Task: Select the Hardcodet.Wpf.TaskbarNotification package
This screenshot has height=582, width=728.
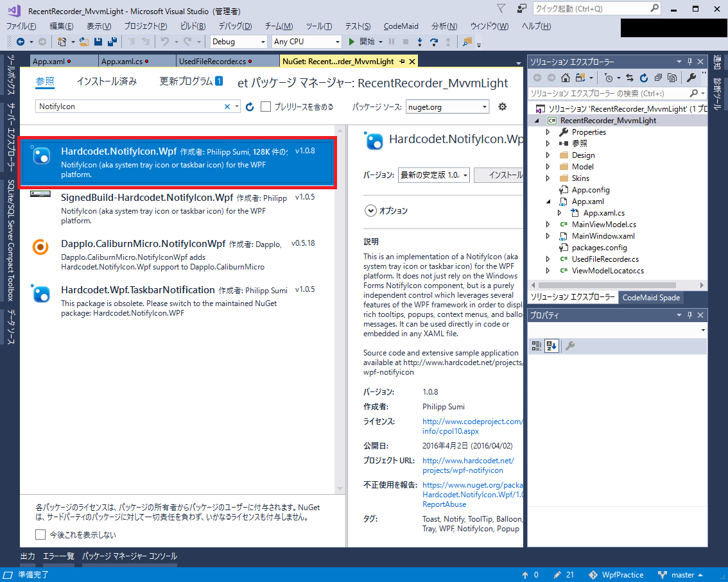Action: (x=177, y=301)
